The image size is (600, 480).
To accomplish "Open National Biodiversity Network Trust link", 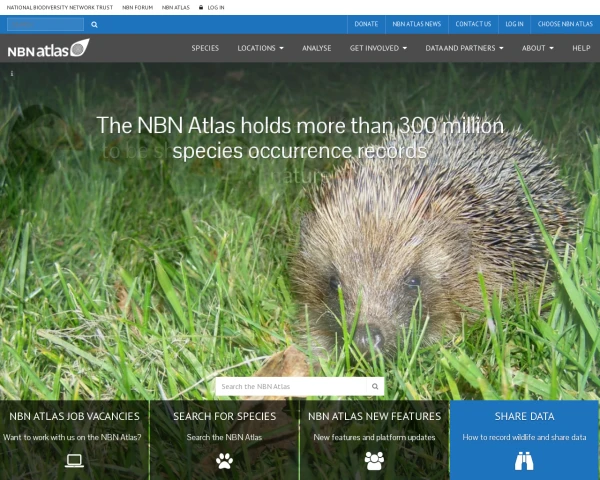I will pyautogui.click(x=60, y=7).
